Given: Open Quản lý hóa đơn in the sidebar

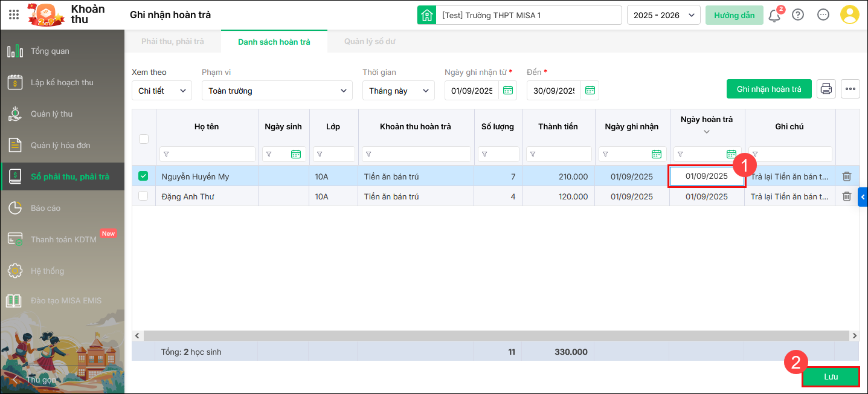Looking at the screenshot, I should (x=62, y=145).
